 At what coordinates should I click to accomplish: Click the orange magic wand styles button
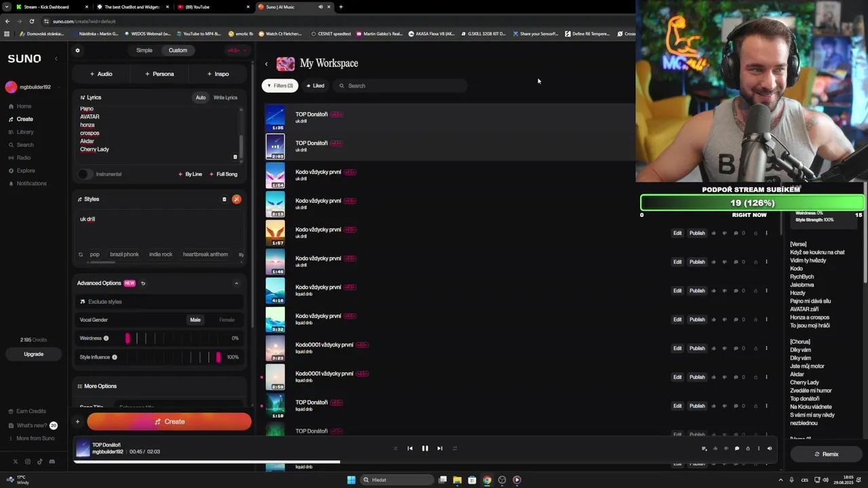click(x=237, y=199)
